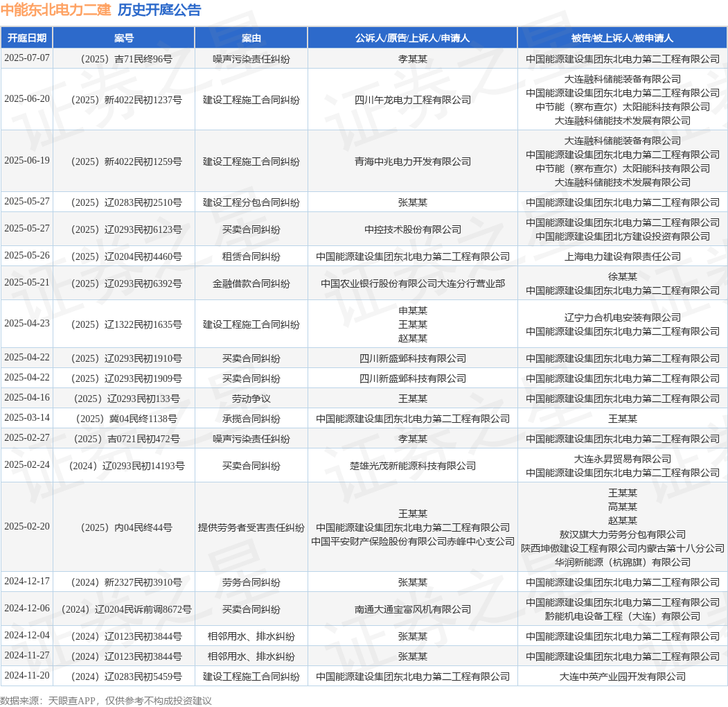Select case number (2025)新4022民初1259号
The image size is (728, 707).
pyautogui.click(x=124, y=162)
